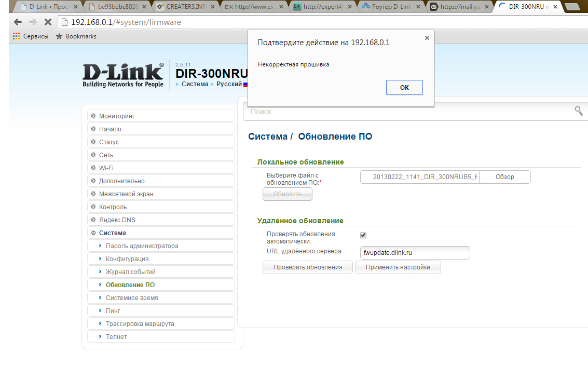588x367 pixels.
Task: Click the page icon in address bar
Action: pyautogui.click(x=64, y=22)
